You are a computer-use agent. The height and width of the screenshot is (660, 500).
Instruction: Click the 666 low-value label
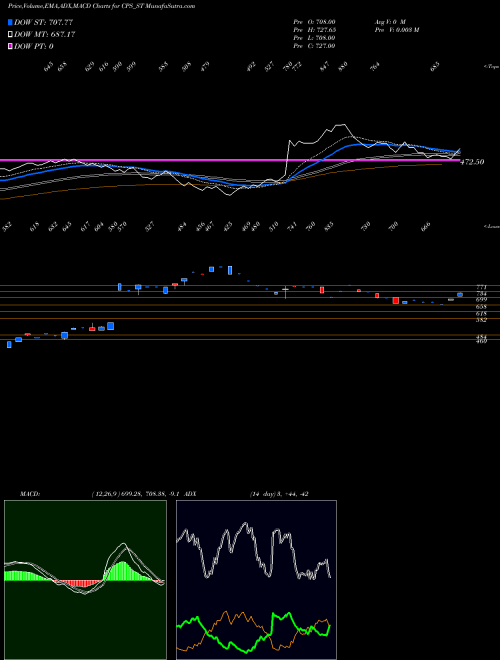426,227
